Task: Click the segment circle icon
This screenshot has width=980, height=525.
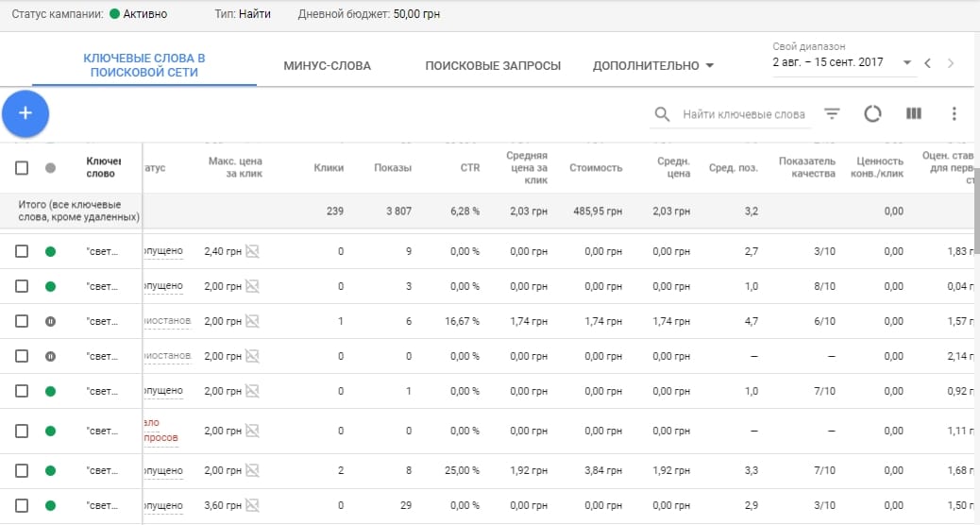Action: point(872,113)
